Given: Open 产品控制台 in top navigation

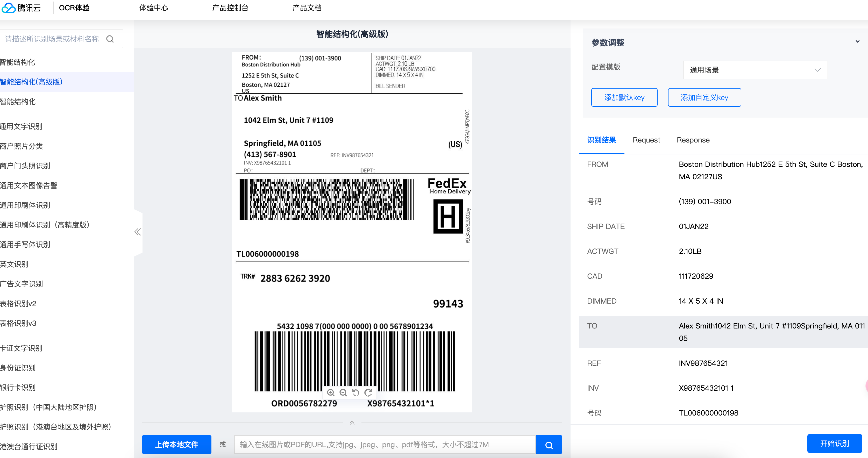Looking at the screenshot, I should (x=230, y=8).
